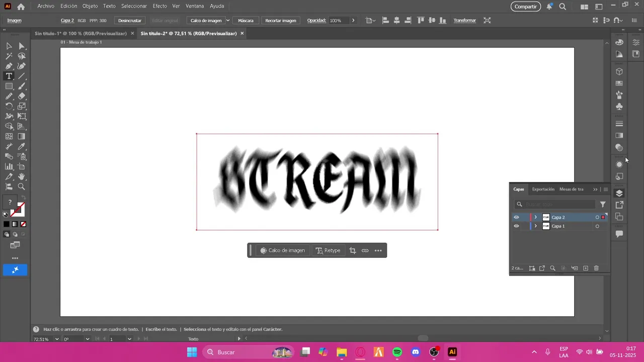Click the Máscara button
The height and width of the screenshot is (362, 644).
[x=246, y=21]
